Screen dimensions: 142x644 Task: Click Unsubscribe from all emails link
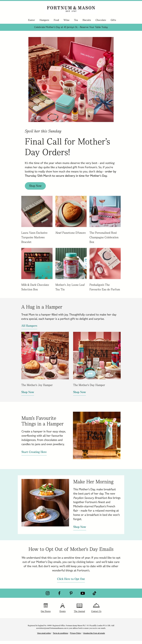click(94, 633)
